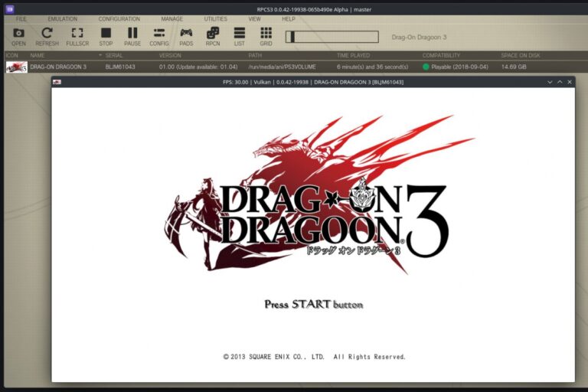
Task: Select the DRAG-ON DRAGOON 3 name cell
Action: [x=58, y=67]
